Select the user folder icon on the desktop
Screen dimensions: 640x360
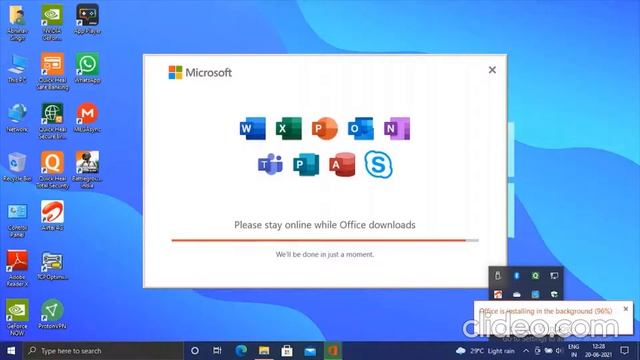[x=17, y=22]
